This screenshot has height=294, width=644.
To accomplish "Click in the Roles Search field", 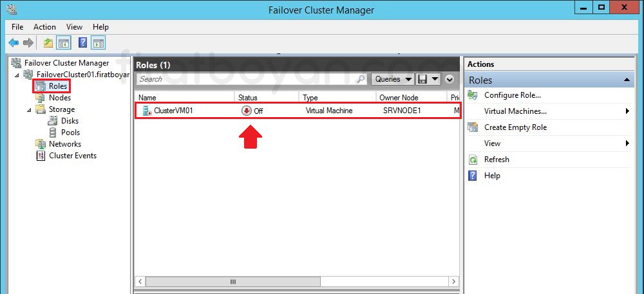I will pos(251,78).
